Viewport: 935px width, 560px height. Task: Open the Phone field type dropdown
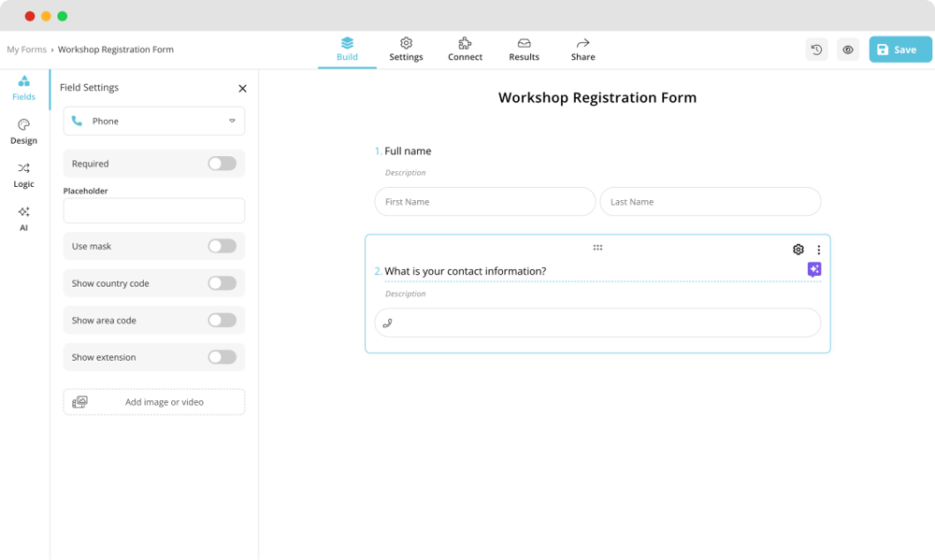[153, 121]
